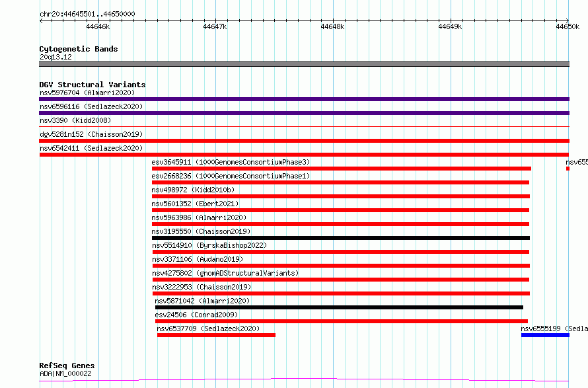Image resolution: width=588 pixels, height=388 pixels.
Task: Click the nsv6537709 (Sedlazeck2020) label
Action: tap(208, 329)
